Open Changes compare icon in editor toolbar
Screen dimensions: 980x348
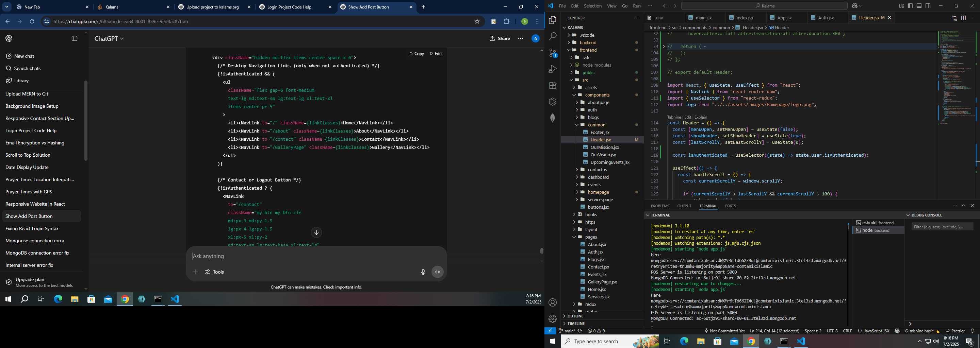tap(954, 18)
